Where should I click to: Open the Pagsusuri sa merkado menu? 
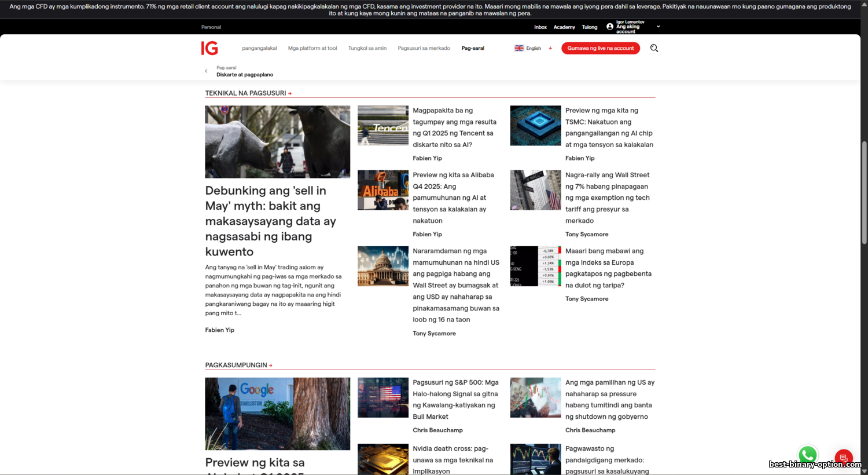click(424, 48)
